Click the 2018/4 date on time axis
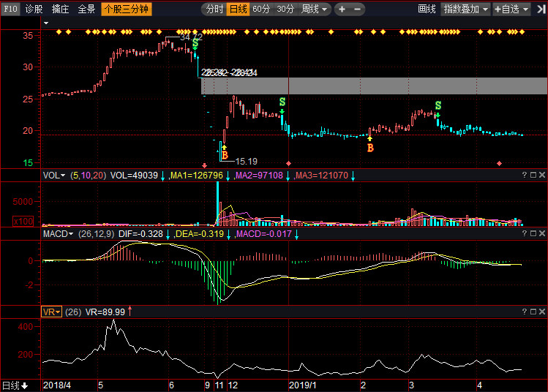 click(x=57, y=385)
